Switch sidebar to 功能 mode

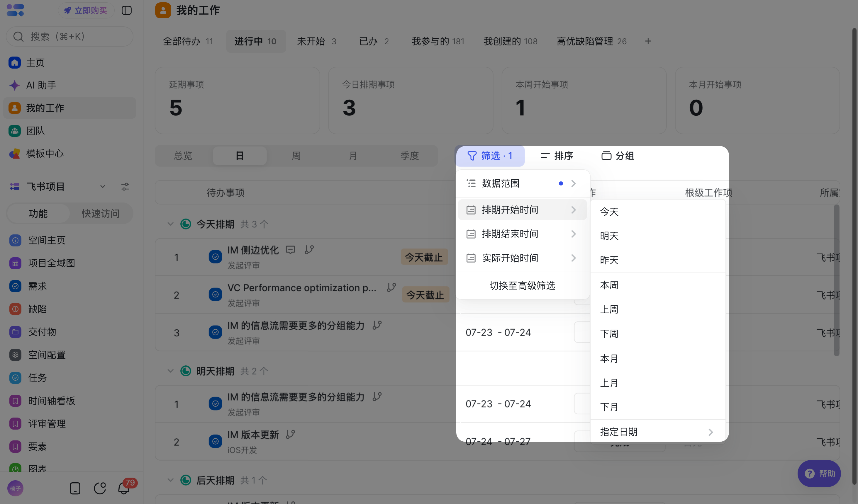click(x=38, y=213)
